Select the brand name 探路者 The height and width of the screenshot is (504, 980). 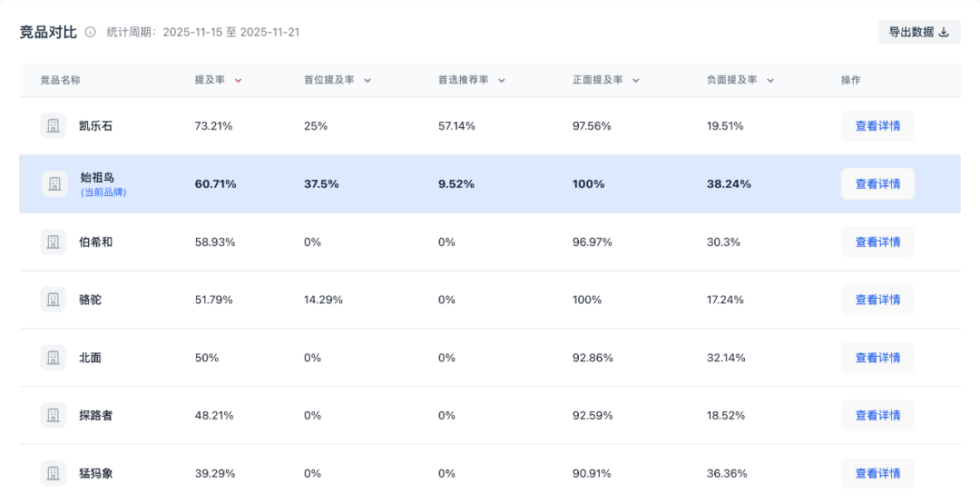coord(95,415)
